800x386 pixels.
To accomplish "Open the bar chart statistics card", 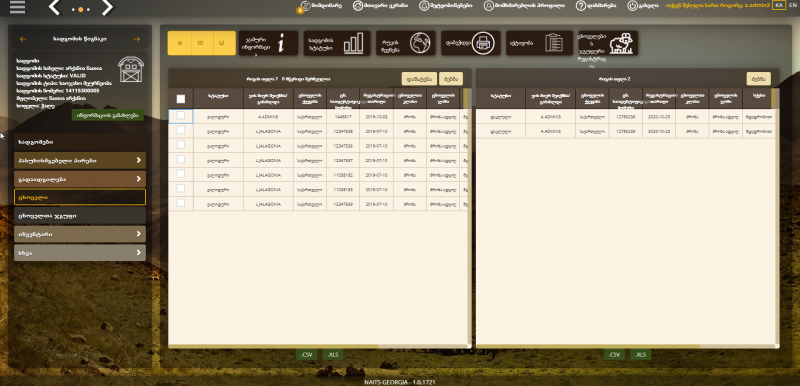I will [337, 43].
